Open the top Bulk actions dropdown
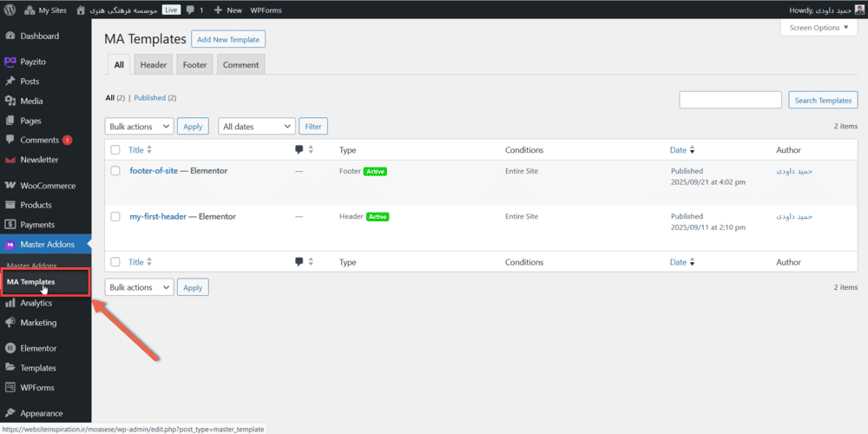 click(x=139, y=127)
